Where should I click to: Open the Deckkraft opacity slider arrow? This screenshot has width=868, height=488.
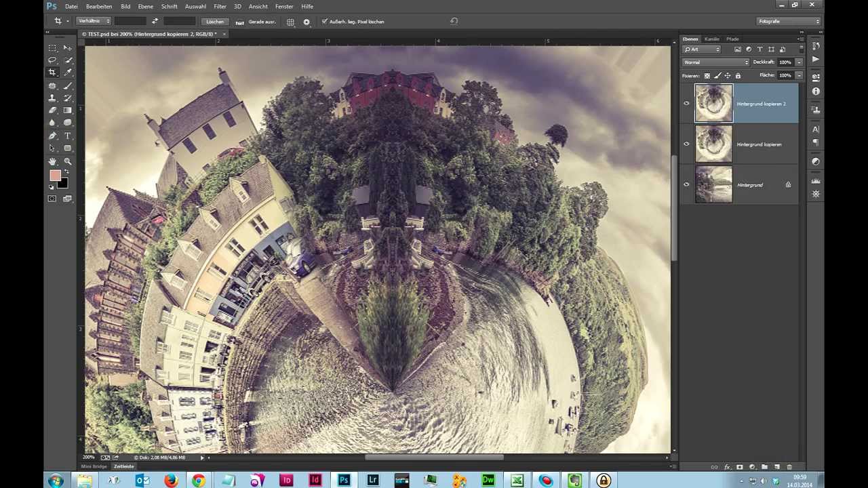(x=799, y=62)
